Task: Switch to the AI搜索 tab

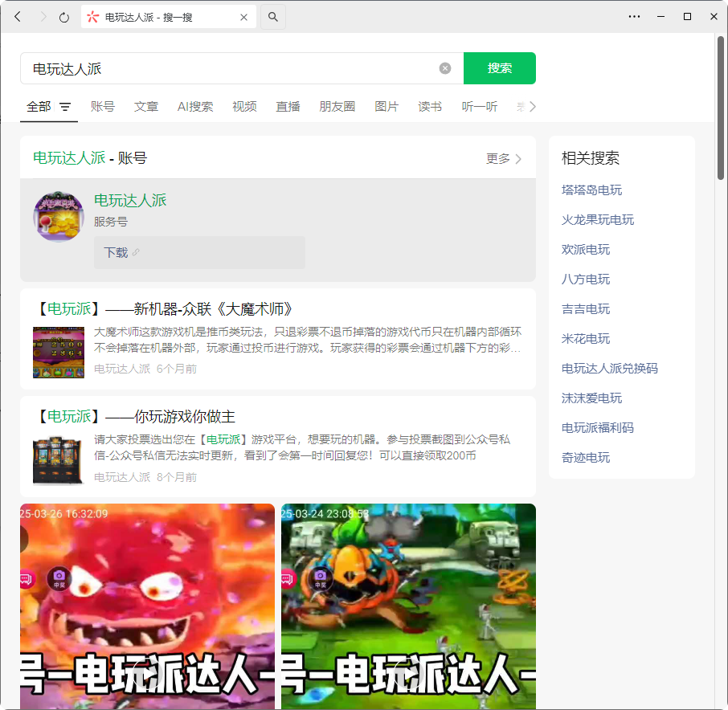Action: tap(195, 107)
